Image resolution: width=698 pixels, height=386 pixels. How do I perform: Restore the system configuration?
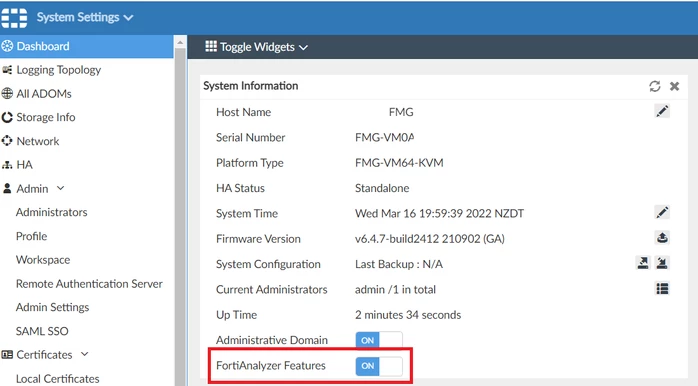click(662, 263)
